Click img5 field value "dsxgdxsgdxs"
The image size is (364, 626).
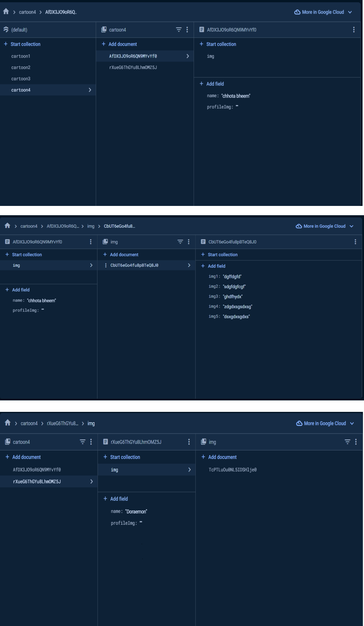(x=236, y=317)
